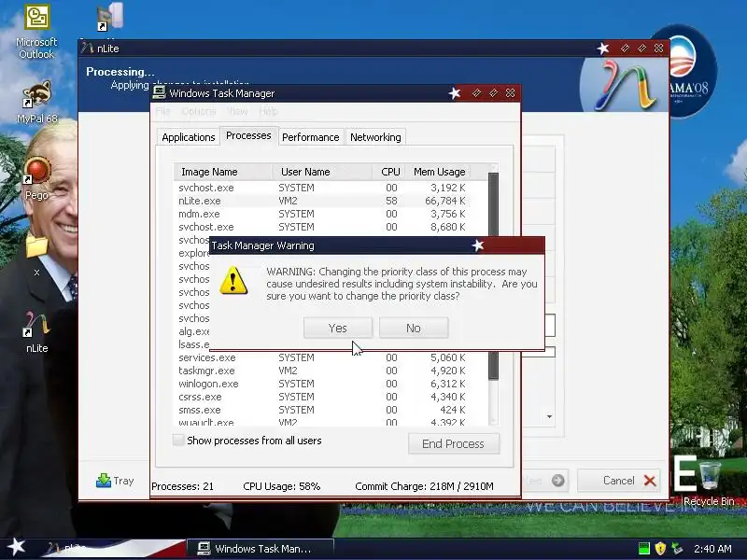Decline priority change with No button
The width and height of the screenshot is (747, 560).
click(x=414, y=329)
